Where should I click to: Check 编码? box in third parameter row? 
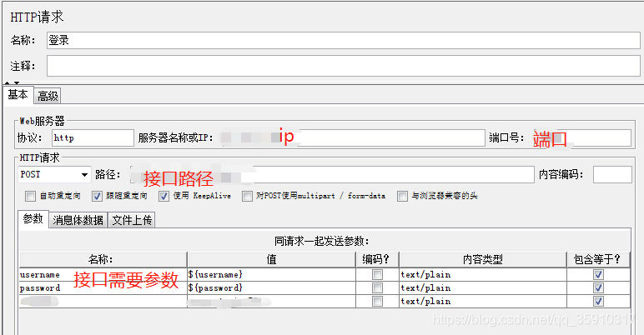(x=377, y=302)
